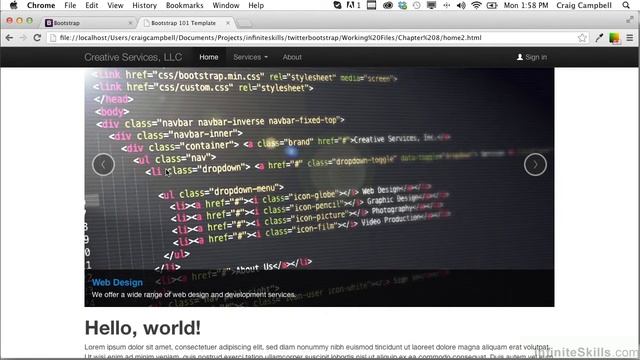Bookmark page with the star icon
The width and height of the screenshot is (640, 360).
tap(582, 38)
